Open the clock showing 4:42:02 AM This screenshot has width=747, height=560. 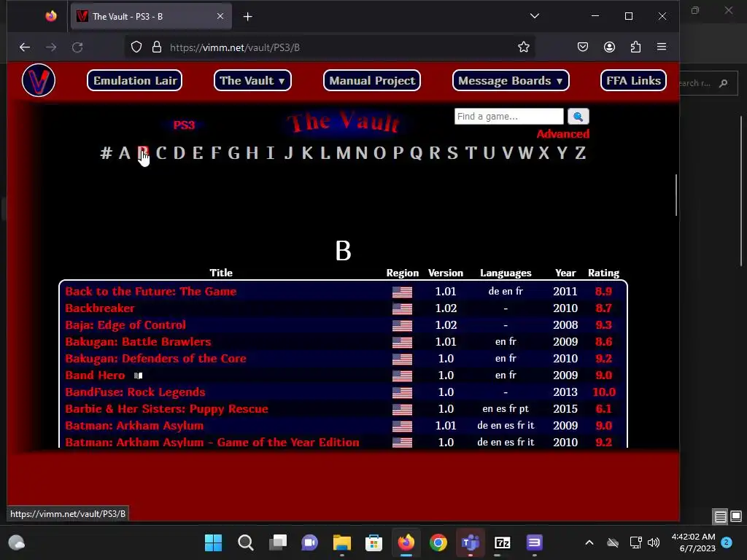click(x=693, y=537)
